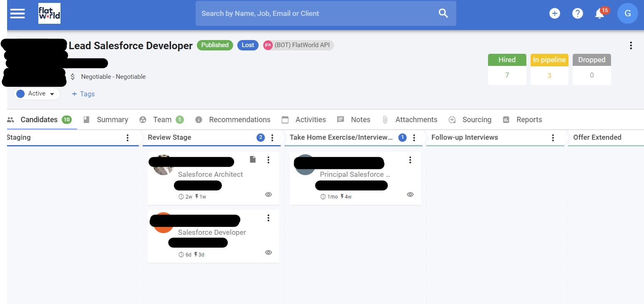Screen dimensions: 644x304
Task: Click the plus add icon in header
Action: click(x=554, y=13)
